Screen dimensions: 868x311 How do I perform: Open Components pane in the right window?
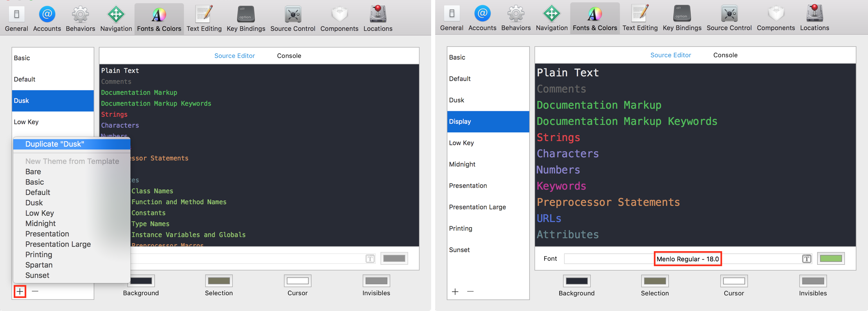point(775,18)
